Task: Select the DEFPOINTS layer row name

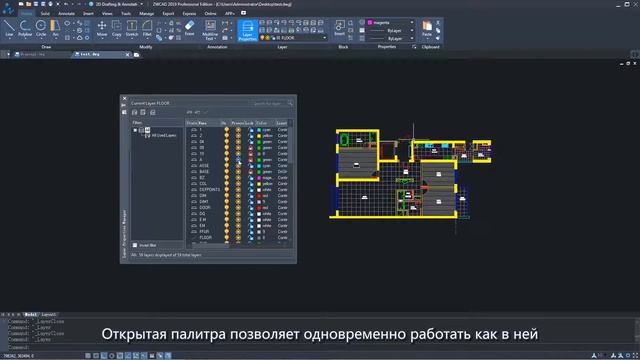Action: tap(209, 189)
